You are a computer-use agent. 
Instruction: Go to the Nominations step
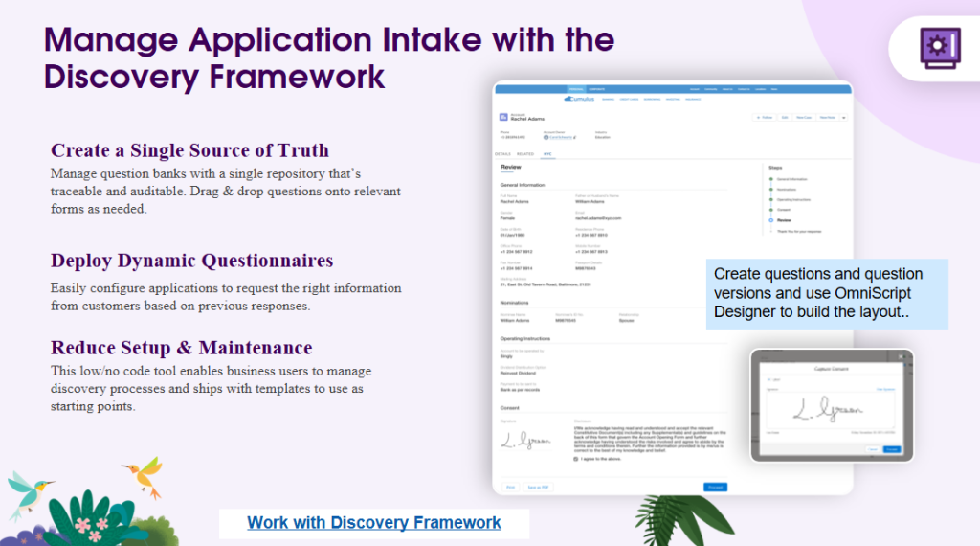tap(787, 189)
